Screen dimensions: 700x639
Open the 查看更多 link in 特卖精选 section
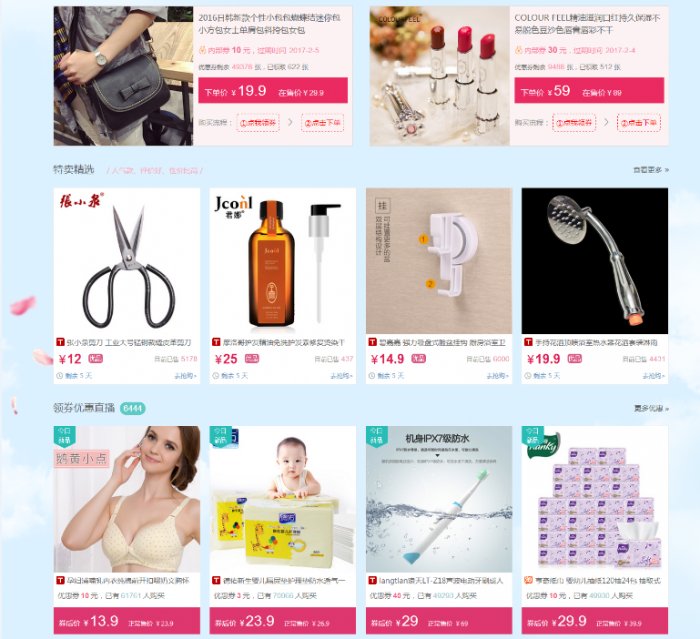650,170
